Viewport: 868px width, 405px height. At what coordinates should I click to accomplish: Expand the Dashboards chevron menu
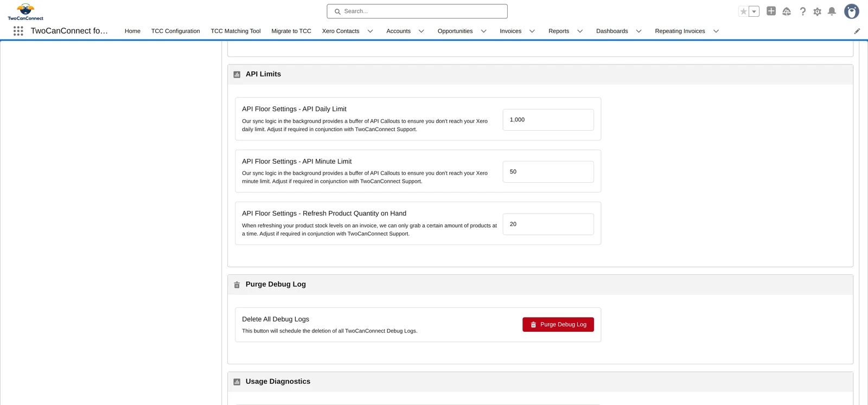coord(639,31)
